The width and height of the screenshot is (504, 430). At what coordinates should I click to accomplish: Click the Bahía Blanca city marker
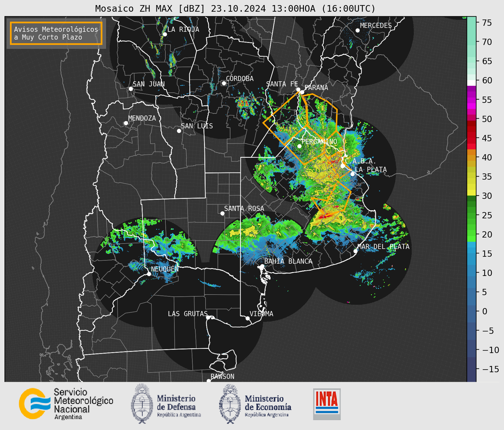click(x=262, y=266)
